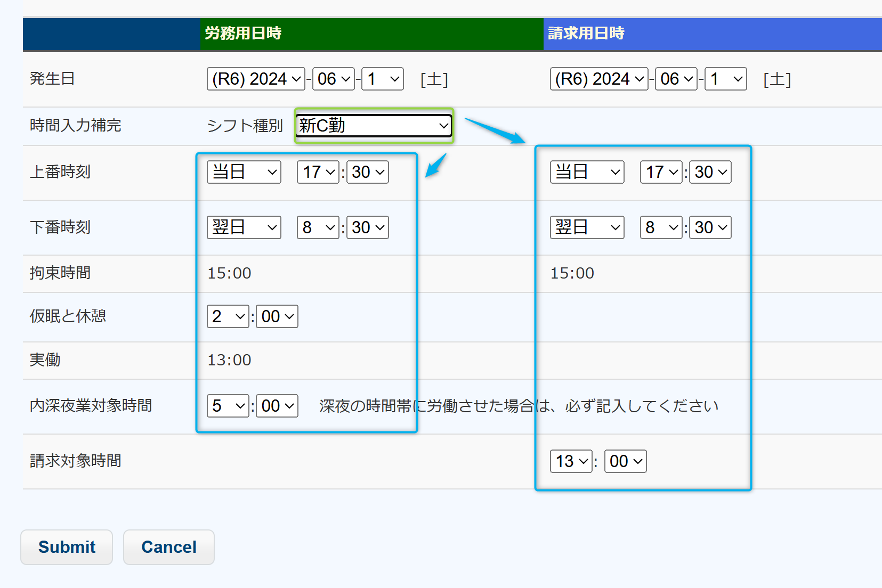
Task: Open labor 上番時刻 hour dropdown 17
Action: coord(318,172)
